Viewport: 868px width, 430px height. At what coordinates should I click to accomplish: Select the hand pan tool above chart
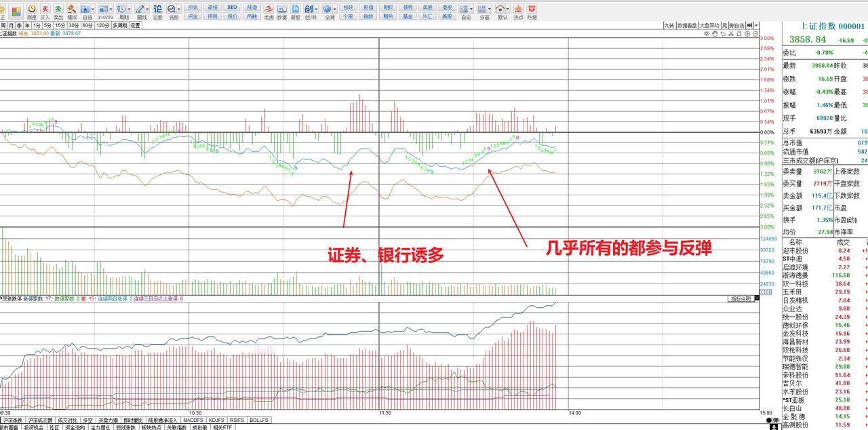pos(715,33)
